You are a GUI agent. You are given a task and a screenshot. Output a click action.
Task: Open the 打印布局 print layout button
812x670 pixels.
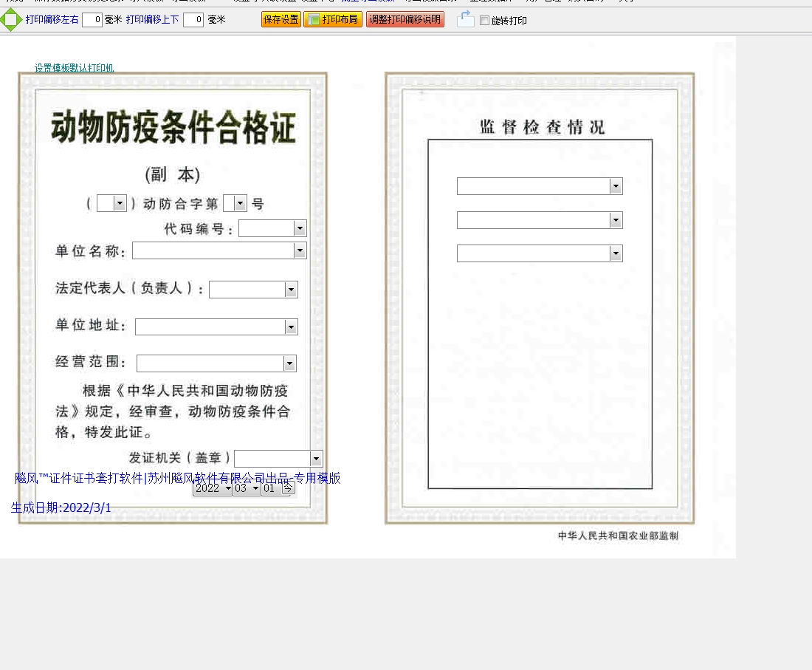(x=333, y=20)
